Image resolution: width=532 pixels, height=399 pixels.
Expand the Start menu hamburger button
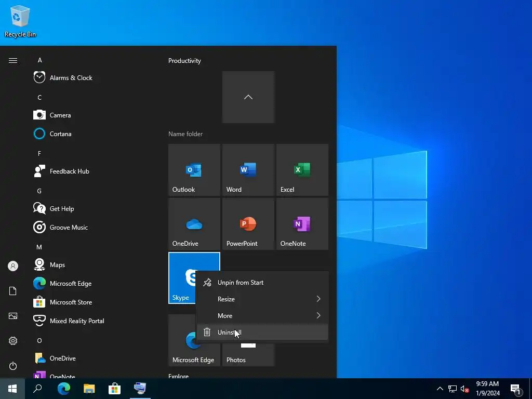point(13,60)
